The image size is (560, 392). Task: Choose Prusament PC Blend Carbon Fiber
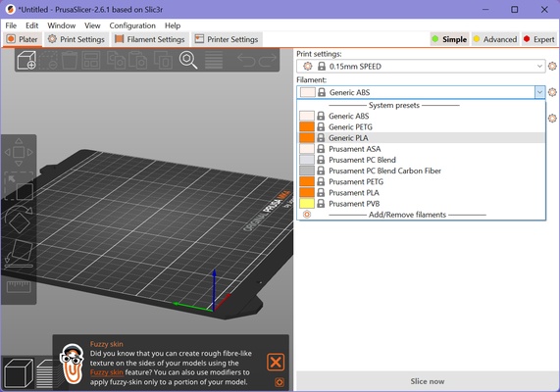pyautogui.click(x=421, y=171)
